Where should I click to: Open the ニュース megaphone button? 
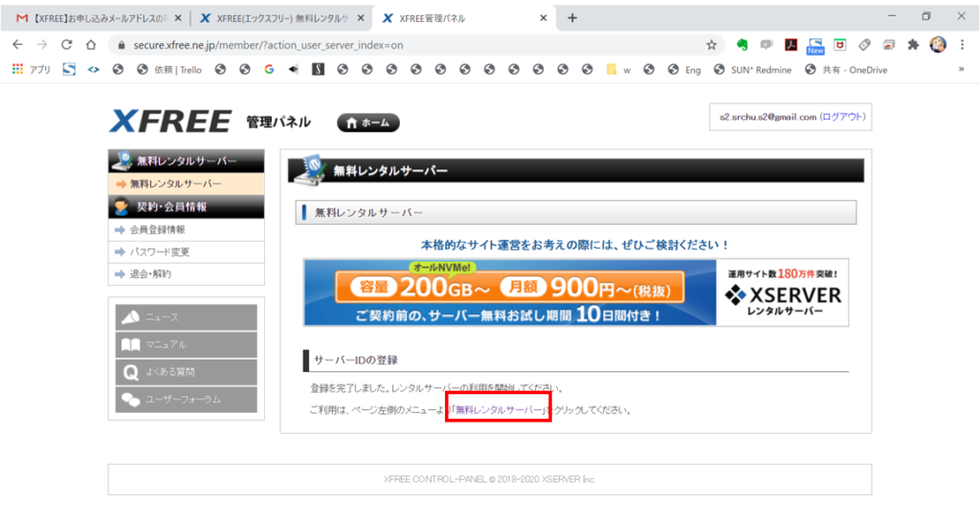tap(187, 317)
